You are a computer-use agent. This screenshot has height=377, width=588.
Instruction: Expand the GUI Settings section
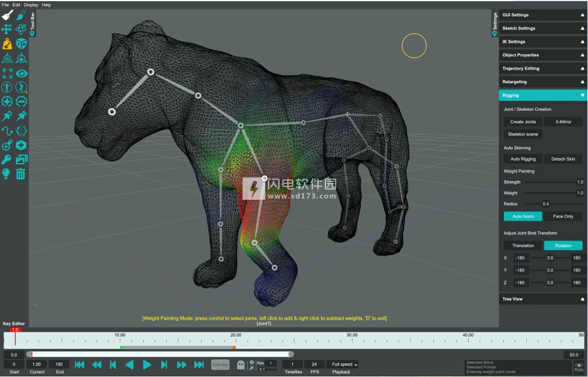click(x=543, y=15)
